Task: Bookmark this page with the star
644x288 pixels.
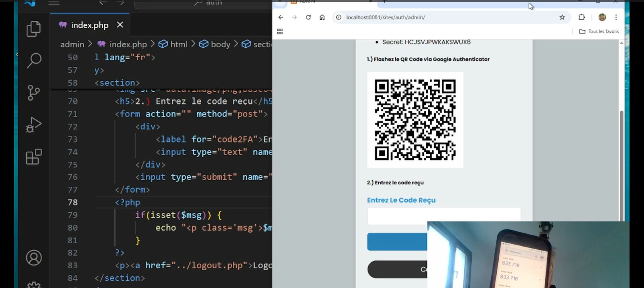Action: 562,17
